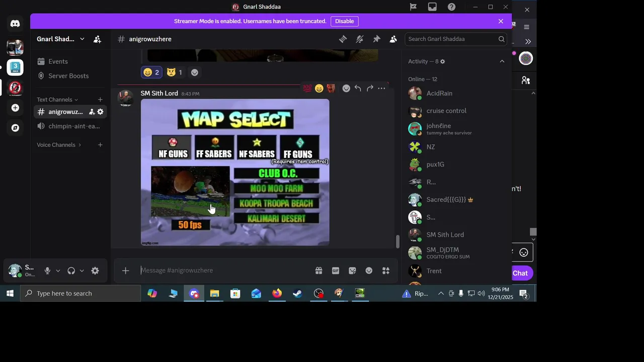The width and height of the screenshot is (644, 362).
Task: Open Activity settings gear icon
Action: coord(443,61)
